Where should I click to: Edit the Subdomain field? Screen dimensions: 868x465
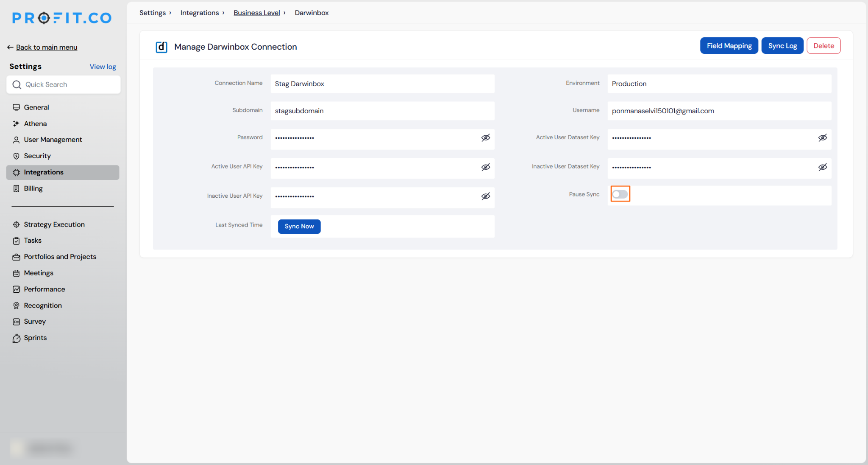pyautogui.click(x=382, y=111)
